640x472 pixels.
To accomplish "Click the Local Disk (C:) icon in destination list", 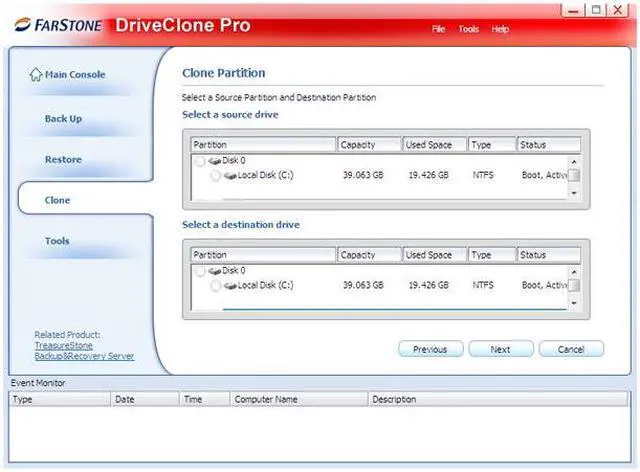I will (x=230, y=286).
